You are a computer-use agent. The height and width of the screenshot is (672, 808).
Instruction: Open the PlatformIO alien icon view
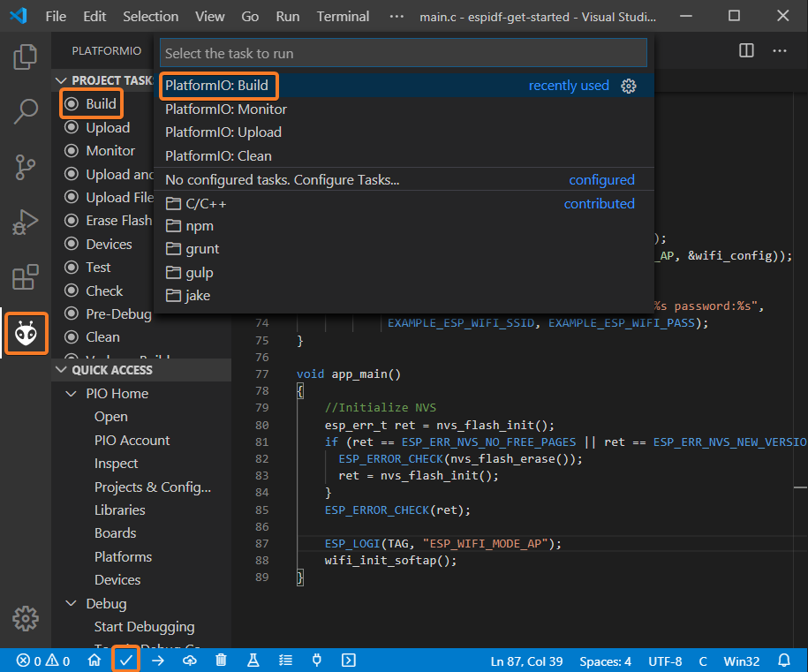[x=26, y=334]
